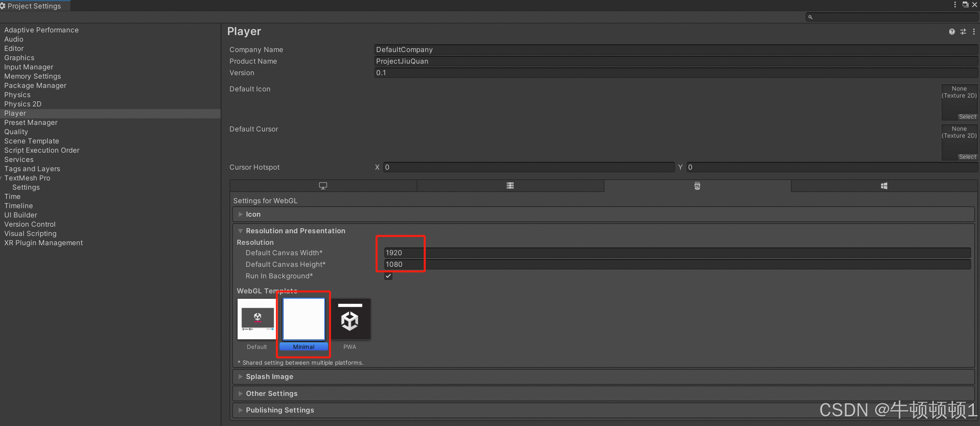Screen dimensions: 980x426
Task: Select the Windows Store platform tab
Action: (884, 186)
